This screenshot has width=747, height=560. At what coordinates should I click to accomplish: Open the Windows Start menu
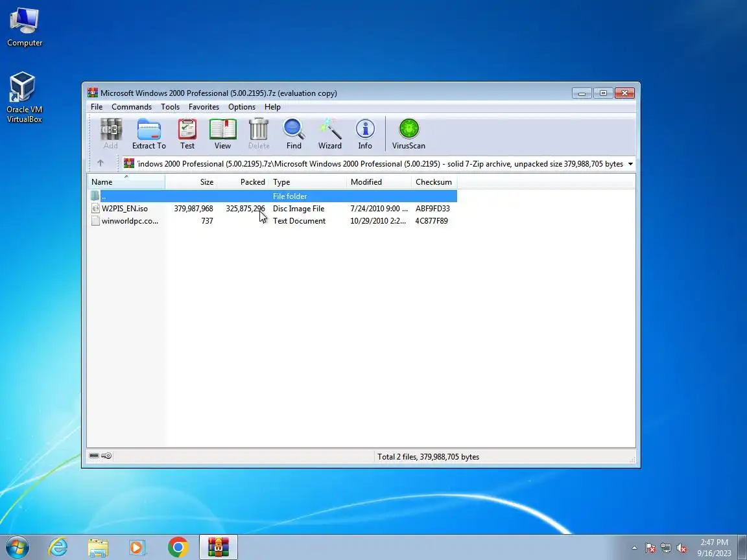pyautogui.click(x=18, y=547)
